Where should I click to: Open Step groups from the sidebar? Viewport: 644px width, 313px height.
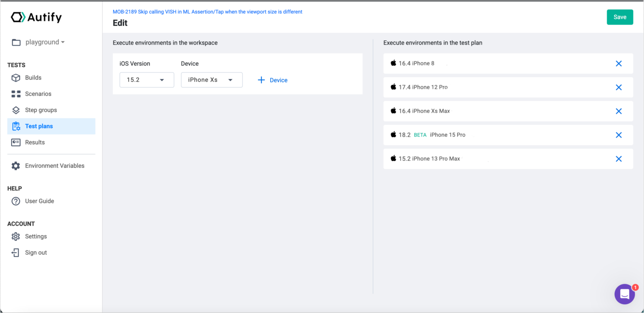click(41, 110)
